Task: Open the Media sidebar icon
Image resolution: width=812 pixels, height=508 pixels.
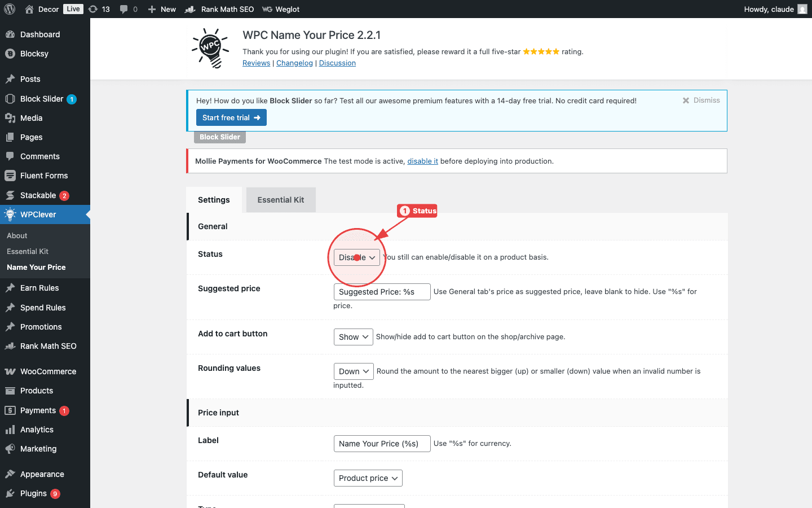Action: point(10,118)
